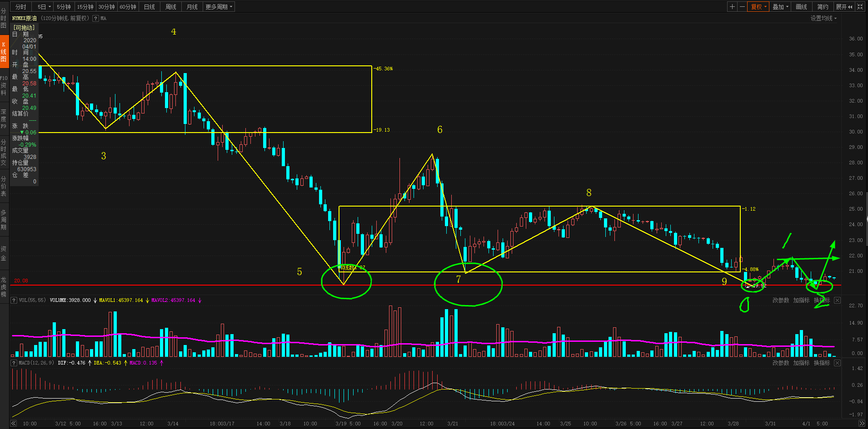Viewport: 868px width, 429px height.
Task: Open 深度F9 in left sidebar
Action: pos(4,119)
